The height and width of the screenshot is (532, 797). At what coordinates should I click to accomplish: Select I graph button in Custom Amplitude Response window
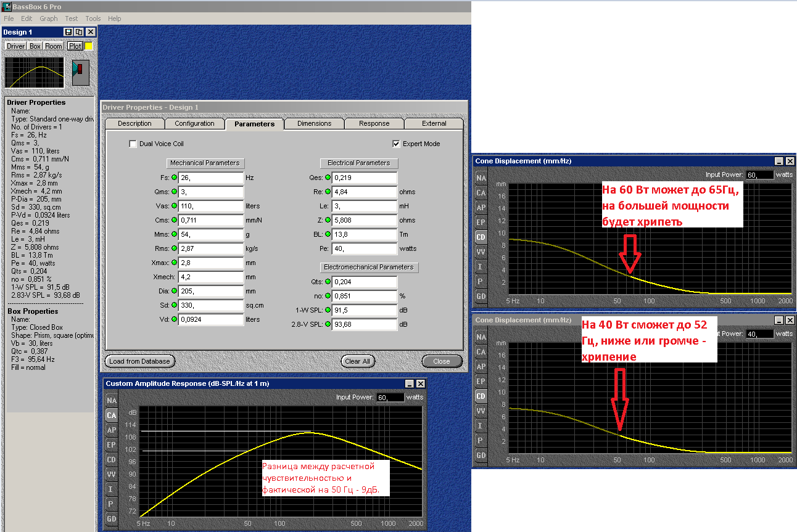[x=112, y=489]
